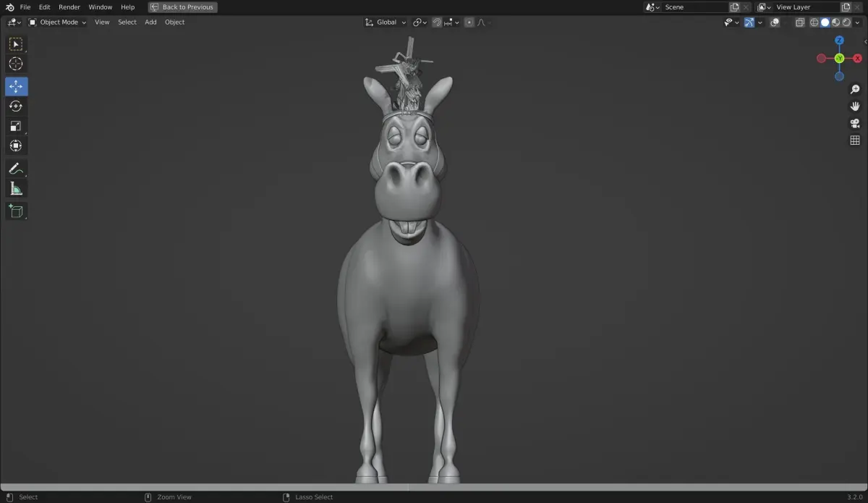The height and width of the screenshot is (503, 868).
Task: Open the editor type dropdown
Action: pos(14,22)
